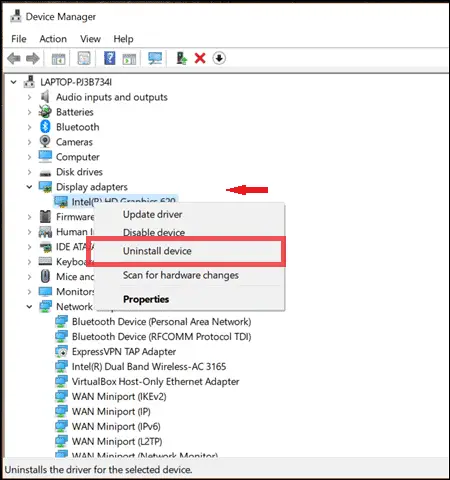The image size is (450, 480).
Task: Click the Display adapters icon
Action: click(45, 187)
